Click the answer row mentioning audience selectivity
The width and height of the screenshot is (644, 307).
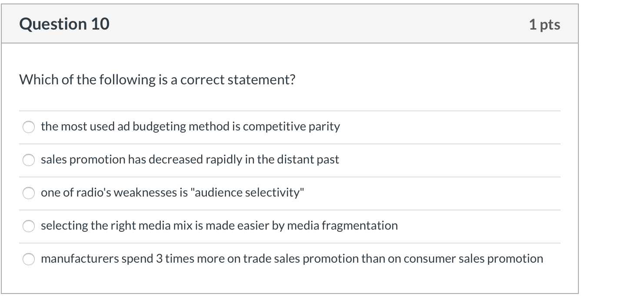tap(173, 193)
